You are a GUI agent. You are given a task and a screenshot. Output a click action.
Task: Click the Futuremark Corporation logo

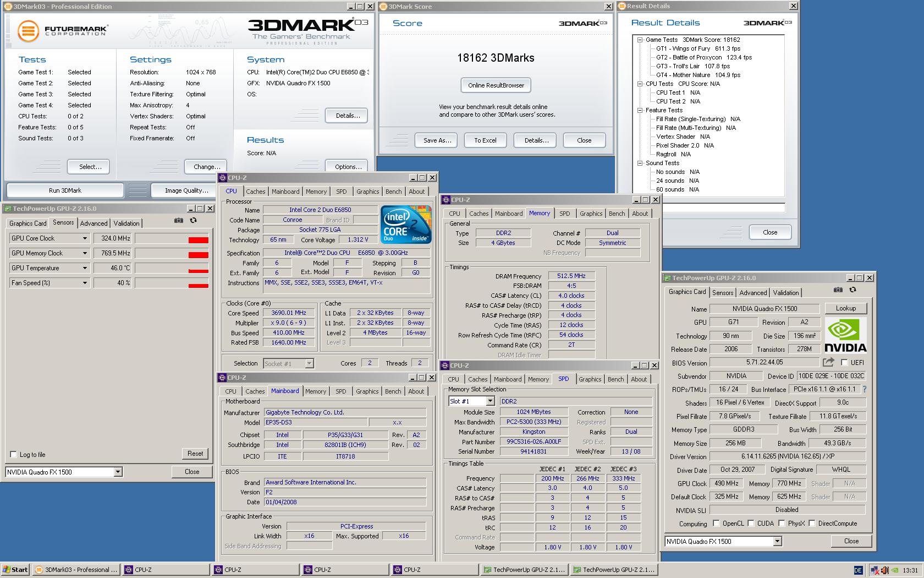(x=62, y=31)
